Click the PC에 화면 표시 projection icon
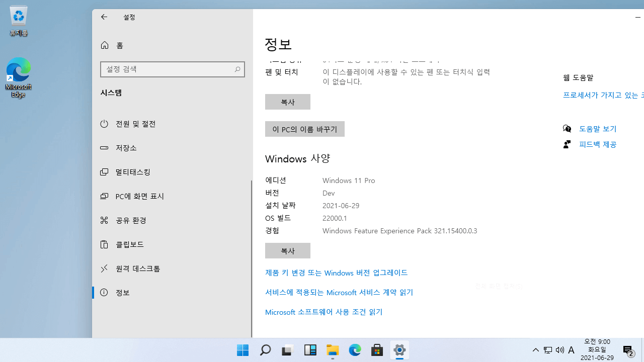644x362 pixels. (104, 196)
